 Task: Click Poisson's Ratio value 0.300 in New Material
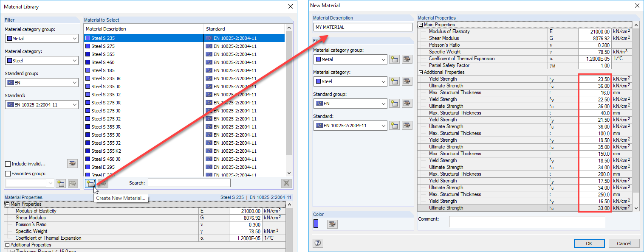(595, 45)
